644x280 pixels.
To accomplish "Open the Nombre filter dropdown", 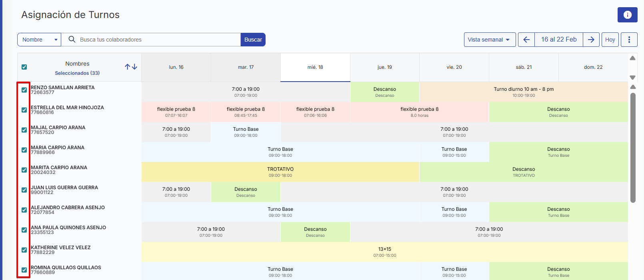I will coord(39,40).
